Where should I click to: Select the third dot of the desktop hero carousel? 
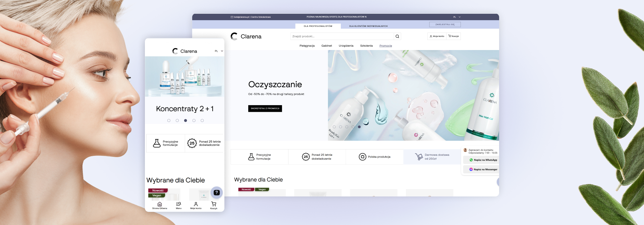[347, 127]
